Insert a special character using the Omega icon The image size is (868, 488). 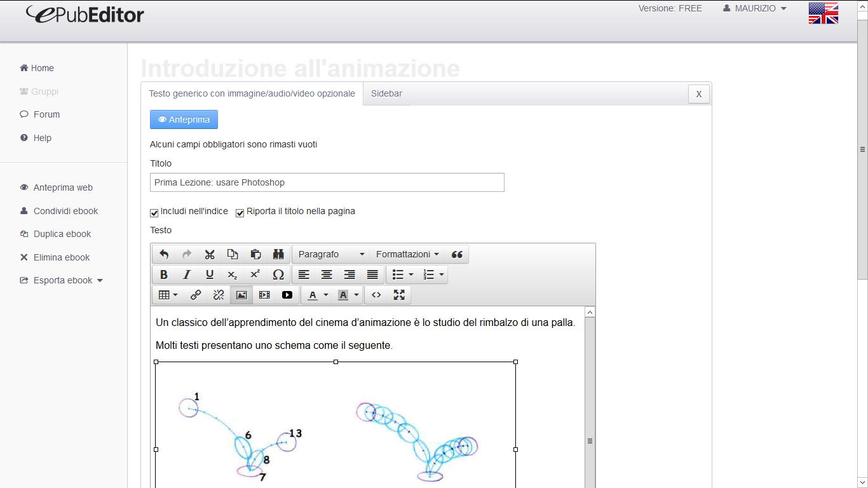(278, 275)
